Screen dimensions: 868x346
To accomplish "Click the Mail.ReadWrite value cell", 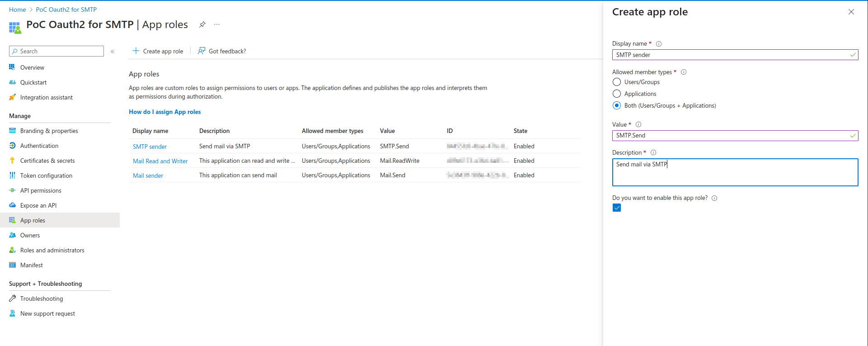I will pyautogui.click(x=399, y=161).
